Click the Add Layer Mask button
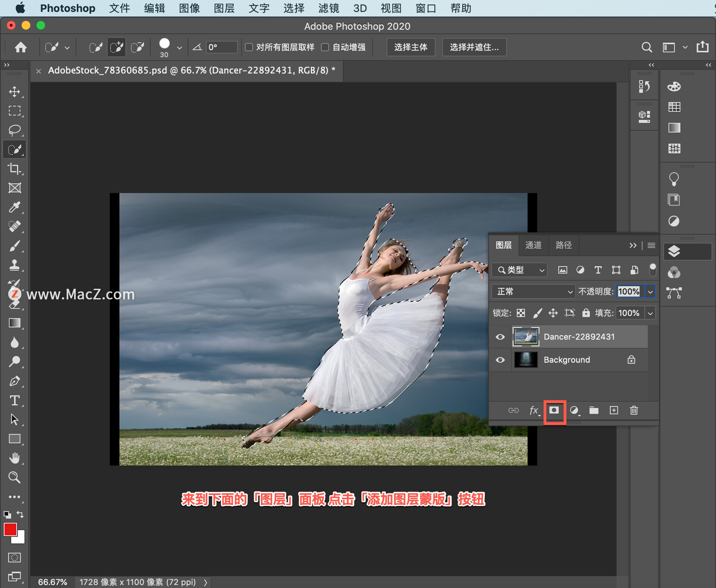The image size is (716, 588). point(554,411)
